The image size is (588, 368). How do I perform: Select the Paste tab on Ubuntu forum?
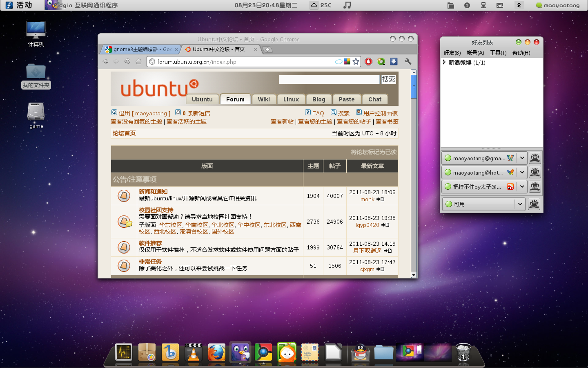pos(347,99)
